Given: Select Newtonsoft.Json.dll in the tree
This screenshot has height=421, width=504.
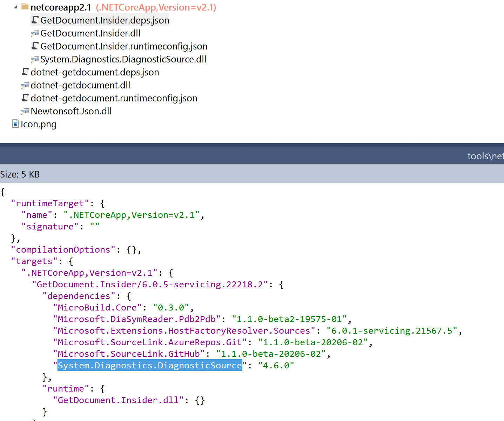Looking at the screenshot, I should pyautogui.click(x=71, y=111).
